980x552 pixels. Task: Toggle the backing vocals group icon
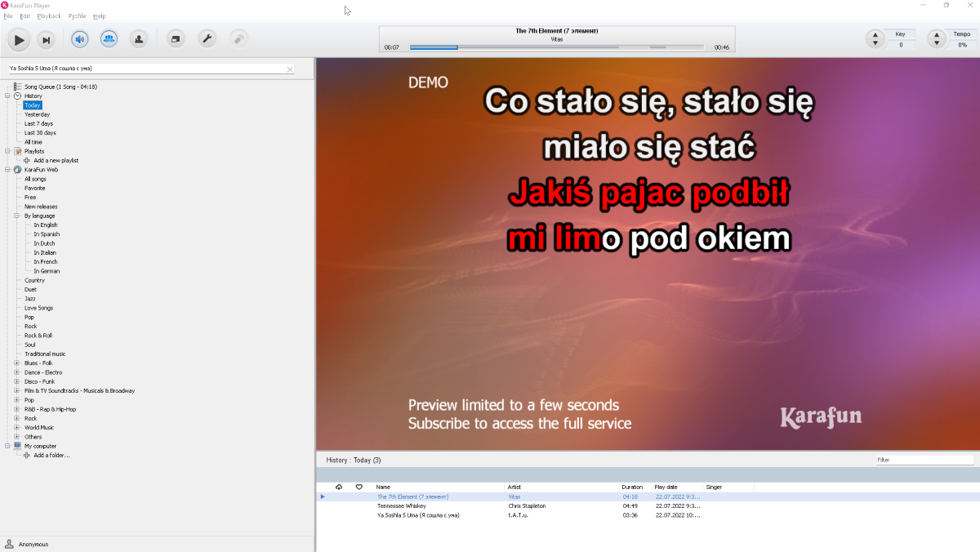pos(109,38)
